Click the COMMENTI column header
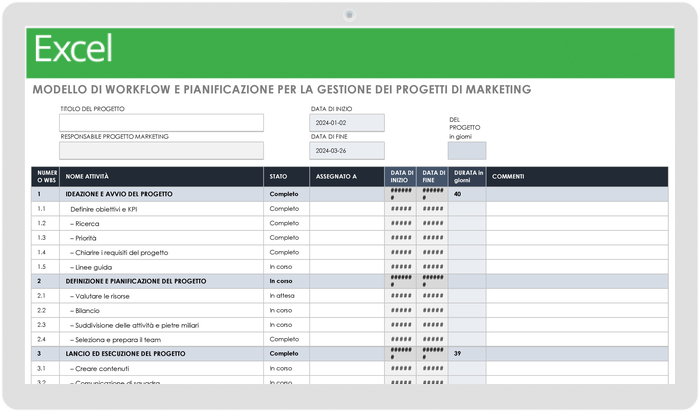The image size is (700, 412). coord(577,177)
